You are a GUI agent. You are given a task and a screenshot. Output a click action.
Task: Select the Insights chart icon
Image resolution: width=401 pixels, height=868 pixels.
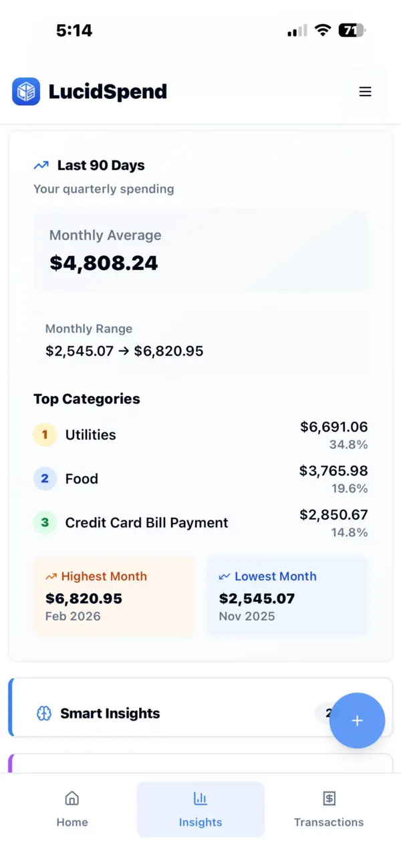(x=200, y=798)
